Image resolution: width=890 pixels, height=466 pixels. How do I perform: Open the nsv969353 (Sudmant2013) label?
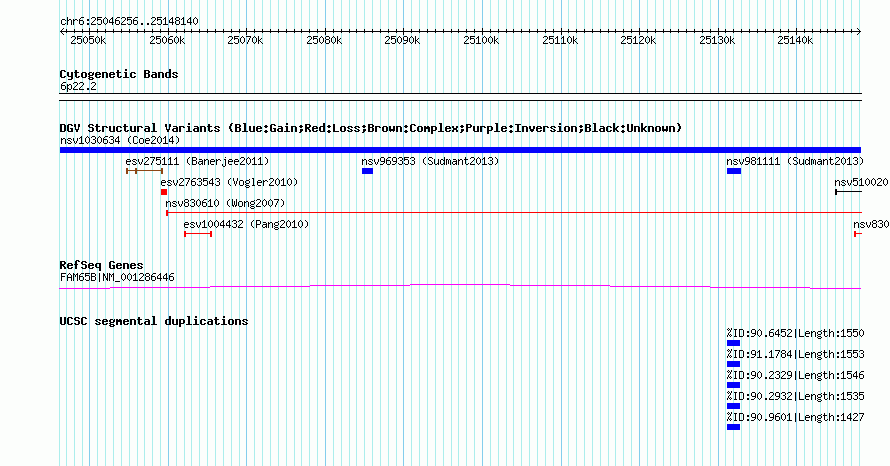tap(430, 161)
